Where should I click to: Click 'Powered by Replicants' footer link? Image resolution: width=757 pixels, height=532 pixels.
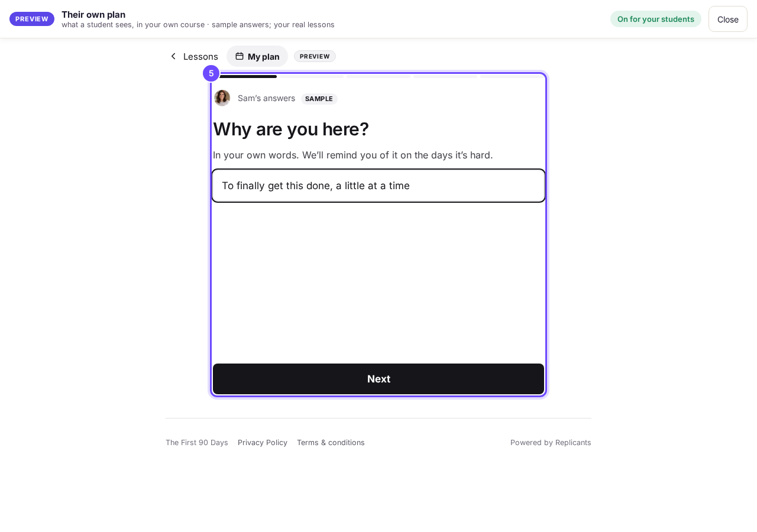[551, 442]
